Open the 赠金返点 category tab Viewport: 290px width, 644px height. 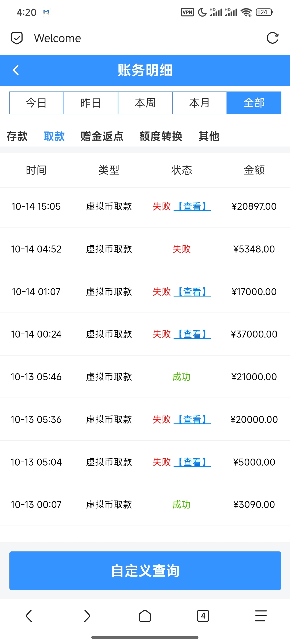click(x=102, y=136)
